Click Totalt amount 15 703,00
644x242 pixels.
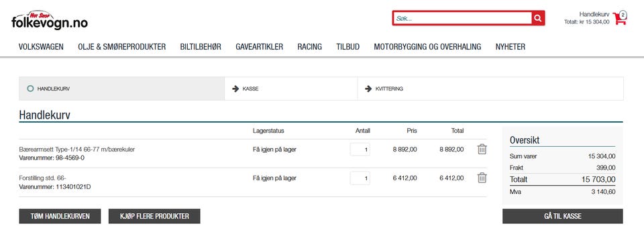pos(598,180)
